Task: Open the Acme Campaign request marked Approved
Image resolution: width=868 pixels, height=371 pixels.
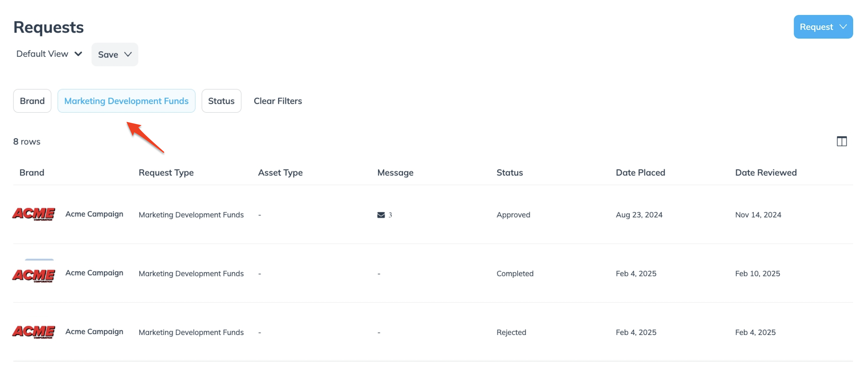Action: [x=94, y=214]
